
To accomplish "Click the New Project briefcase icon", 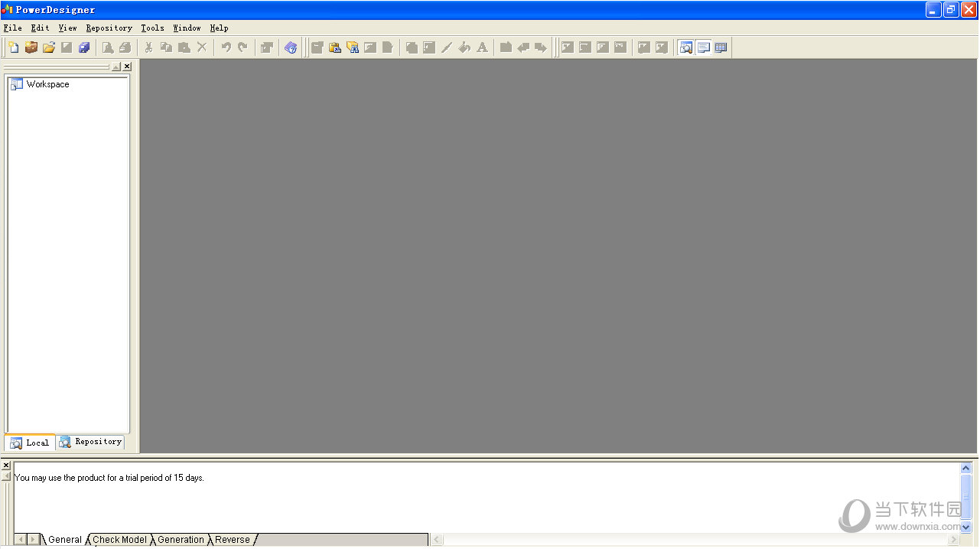I will pyautogui.click(x=31, y=47).
